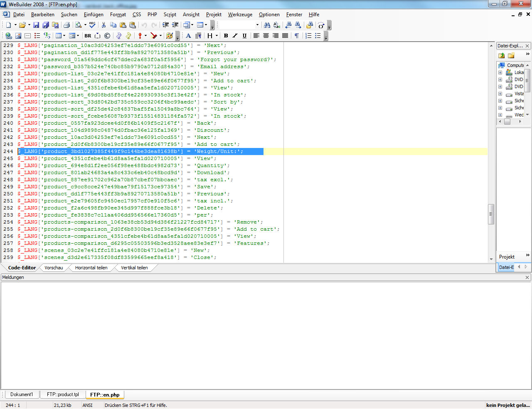Image resolution: width=532 pixels, height=409 pixels.
Task: Switch to the Dokument1 document tab
Action: tap(21, 394)
